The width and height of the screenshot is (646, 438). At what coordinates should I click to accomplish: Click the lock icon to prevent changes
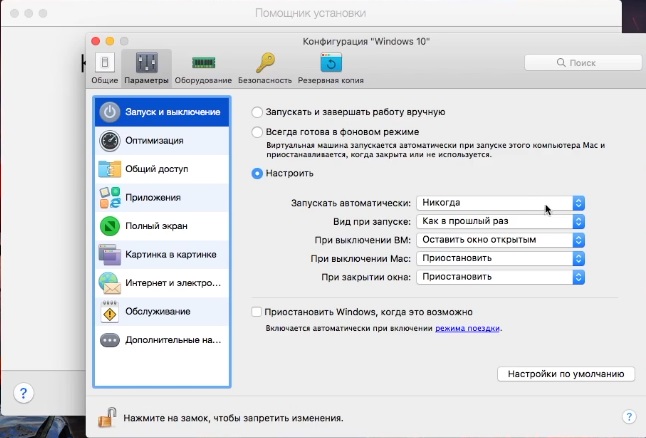point(105,416)
